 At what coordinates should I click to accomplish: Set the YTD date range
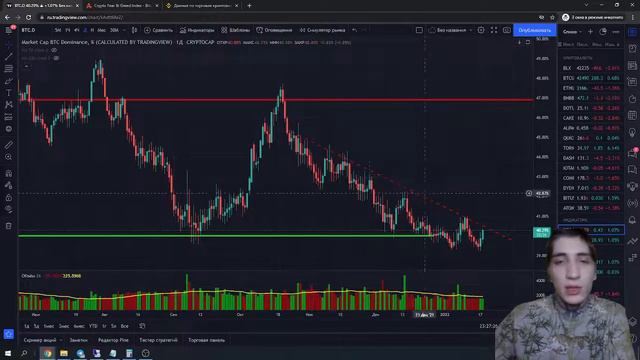93,326
